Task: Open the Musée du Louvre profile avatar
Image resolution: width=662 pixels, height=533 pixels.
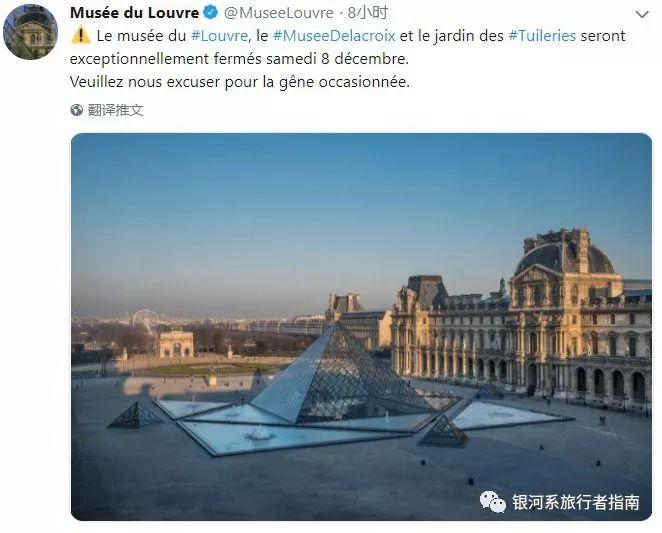Action: tap(30, 32)
